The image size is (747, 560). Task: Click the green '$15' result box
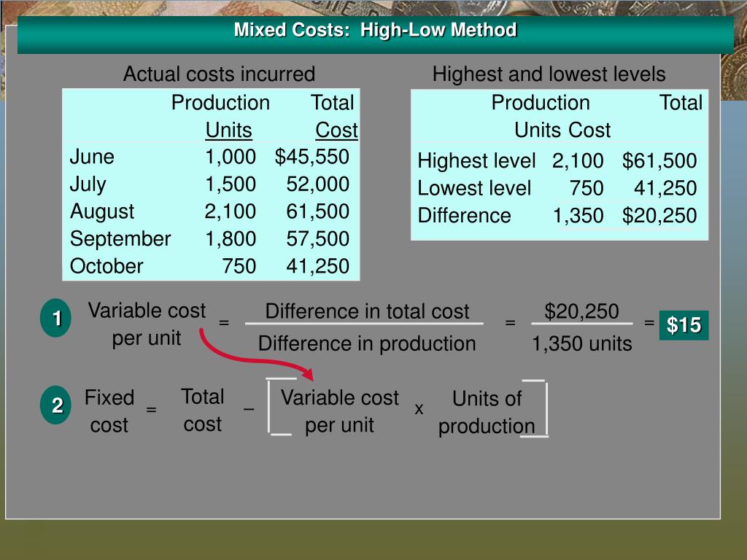pos(684,325)
